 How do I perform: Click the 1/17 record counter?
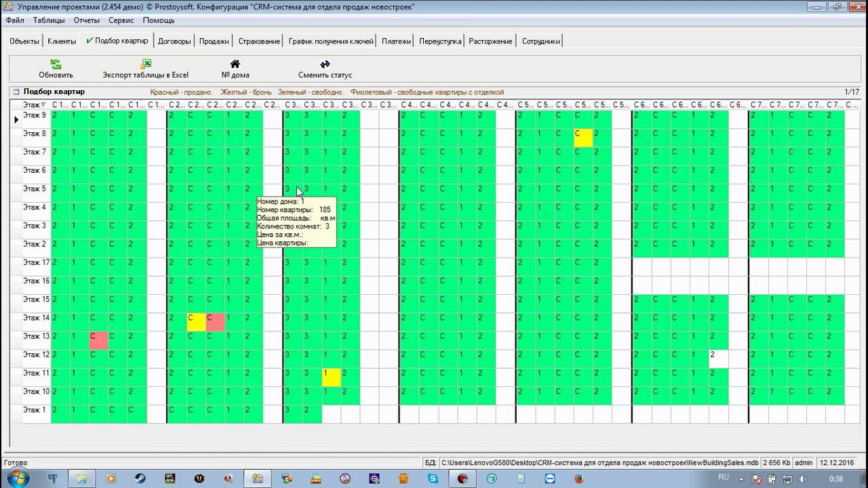[852, 91]
